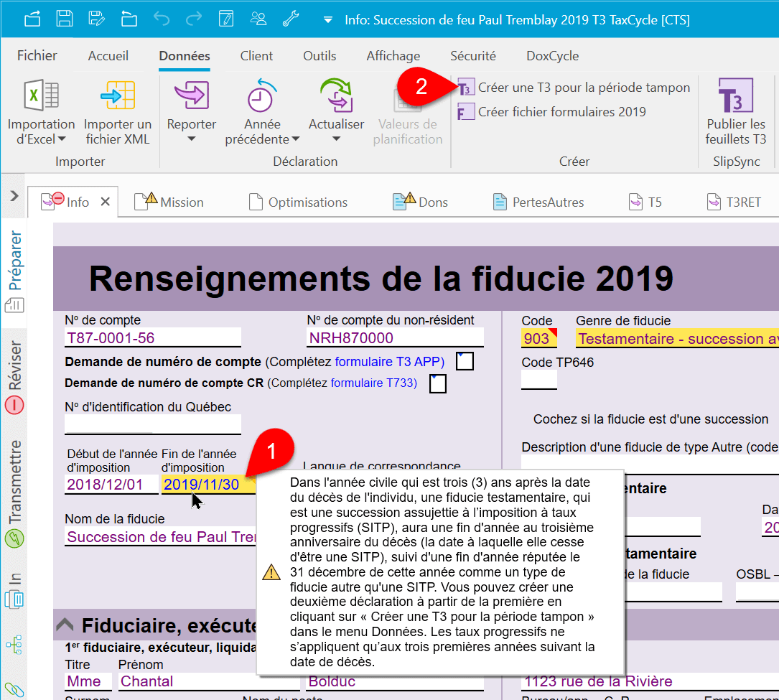The height and width of the screenshot is (700, 779).
Task: Expand the Importation d'Excel dropdown arrow
Action: tap(62, 139)
